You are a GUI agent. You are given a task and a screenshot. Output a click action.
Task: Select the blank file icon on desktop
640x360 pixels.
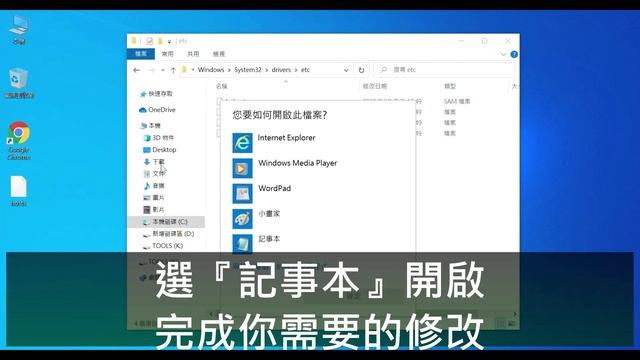(x=19, y=191)
